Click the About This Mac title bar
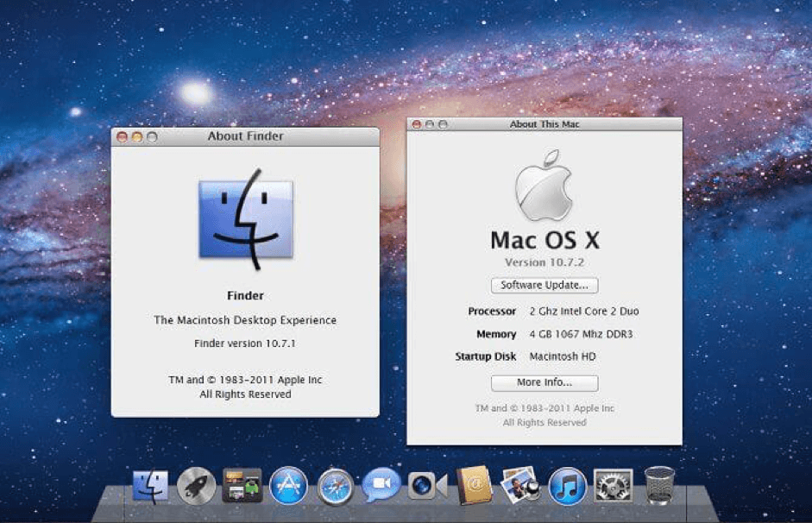The image size is (812, 523). tap(544, 124)
